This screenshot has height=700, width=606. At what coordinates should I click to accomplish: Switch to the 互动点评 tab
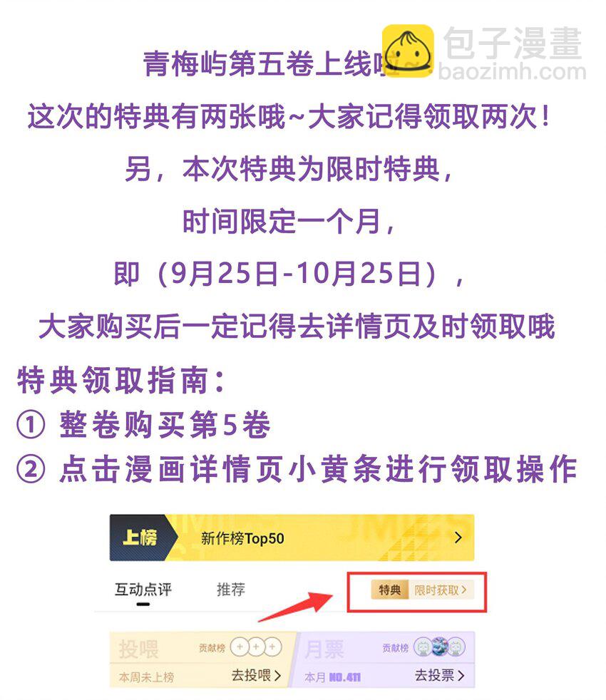143,590
